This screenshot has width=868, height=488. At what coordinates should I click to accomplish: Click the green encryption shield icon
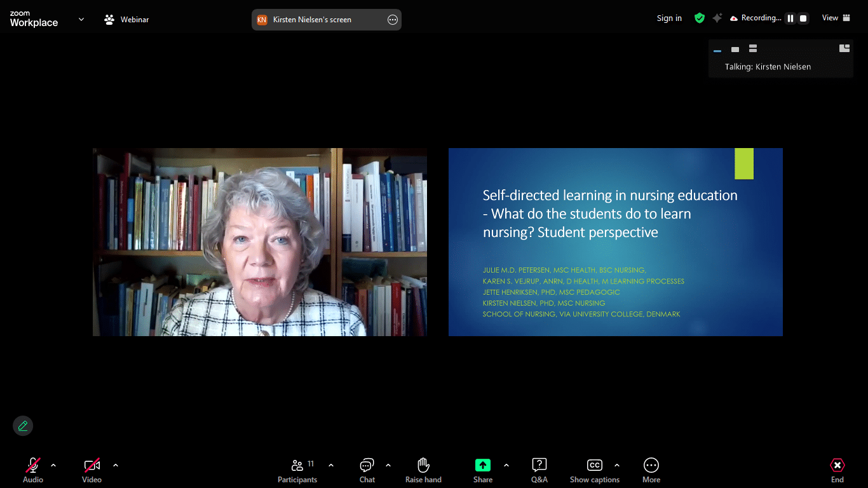click(700, 18)
